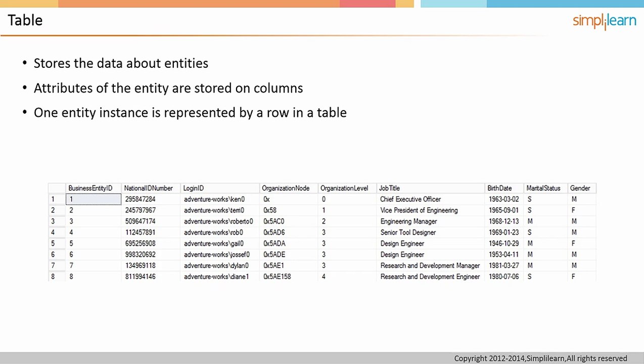Screen dimensions: 644x364
Task: Click the row header numbered 8
Action: 57,277
